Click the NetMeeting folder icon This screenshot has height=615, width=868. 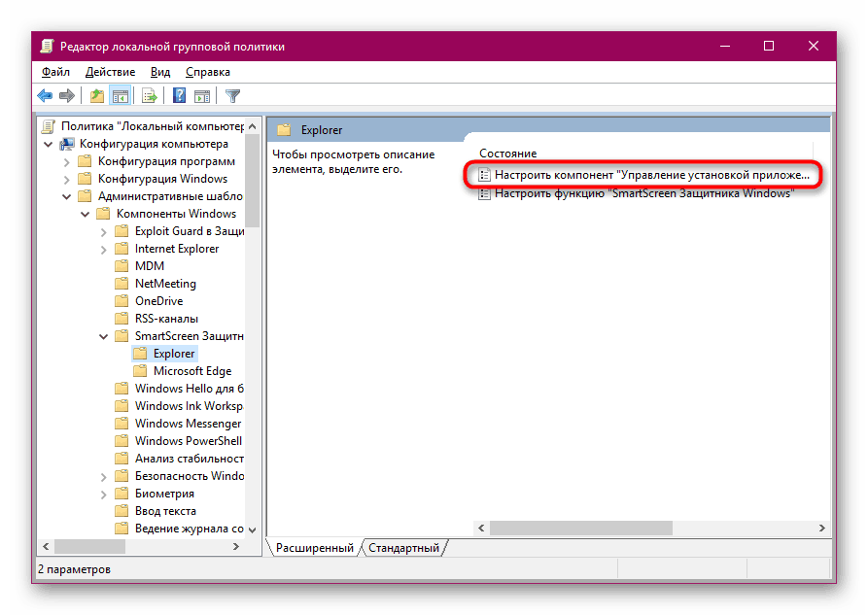122,284
